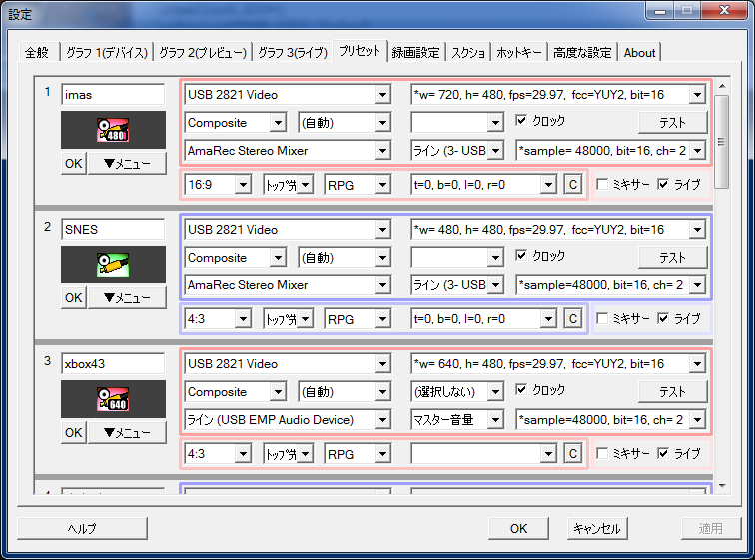Click the OK button under imas thumbnail
This screenshot has height=560, width=755.
pos(74,163)
